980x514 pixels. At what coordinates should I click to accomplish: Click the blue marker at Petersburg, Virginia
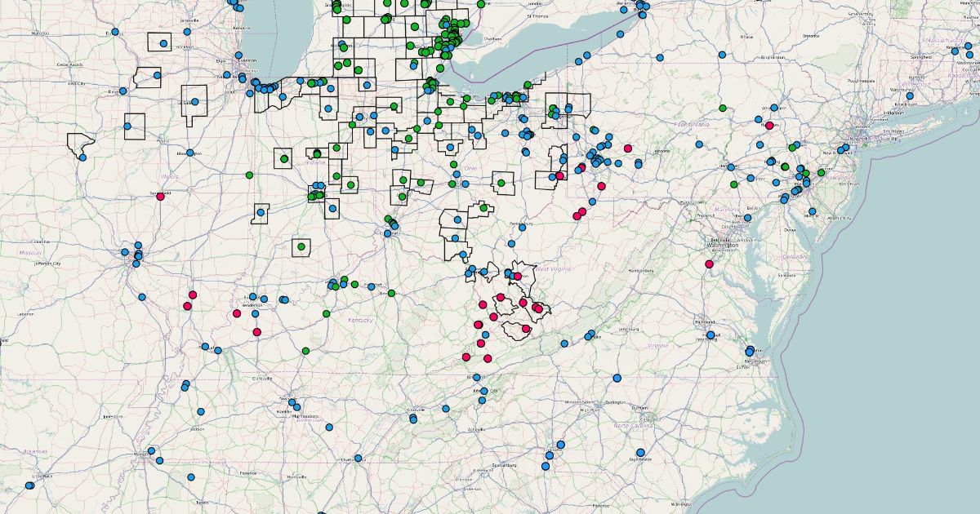coord(710,335)
